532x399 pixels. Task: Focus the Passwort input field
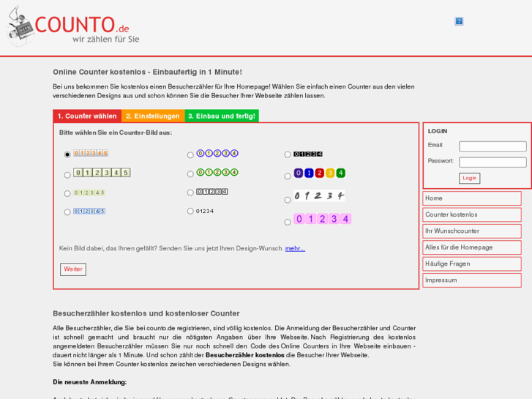click(492, 163)
